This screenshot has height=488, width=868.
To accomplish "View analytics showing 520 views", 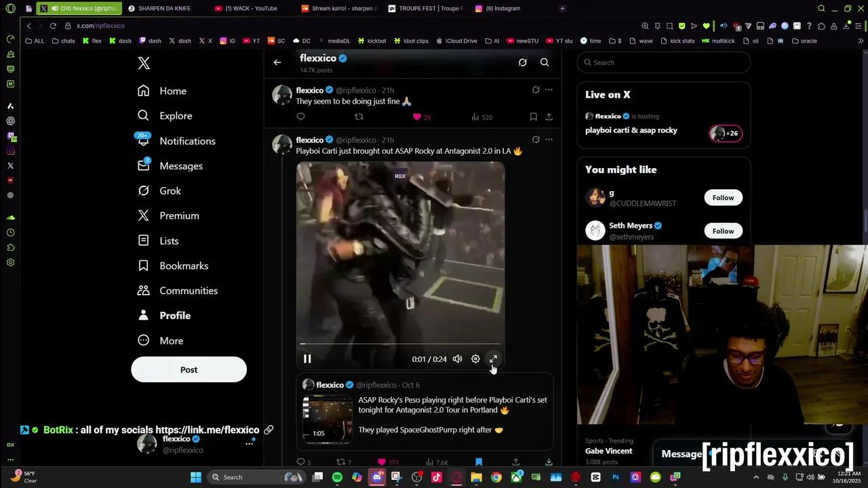I will point(481,117).
